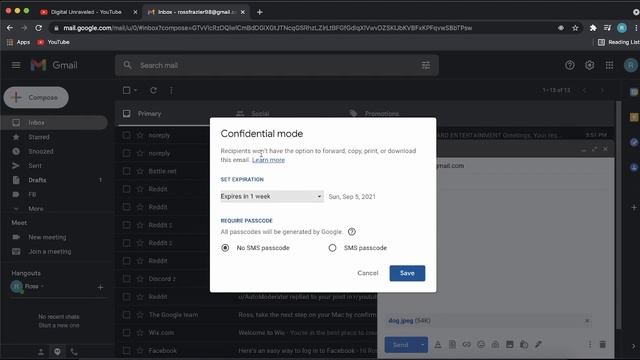Image resolution: width=640 pixels, height=360 pixels.
Task: Open the YouTube bookmark
Action: tap(53, 42)
